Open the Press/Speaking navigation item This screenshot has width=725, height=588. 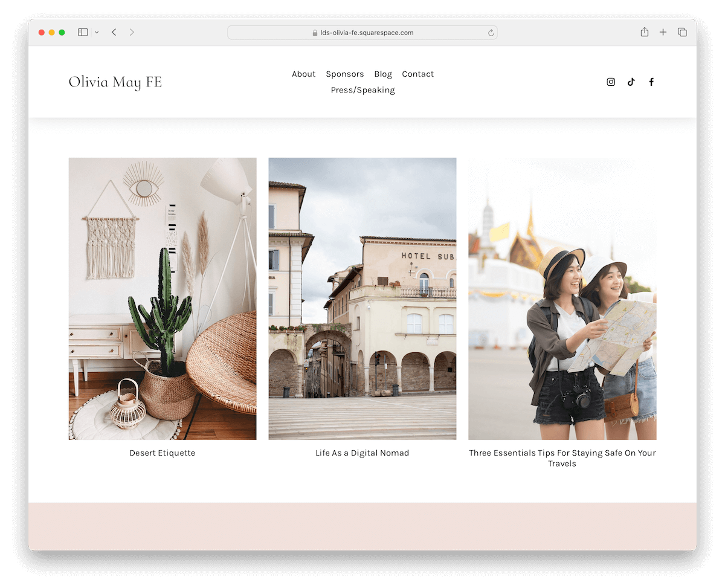click(362, 89)
